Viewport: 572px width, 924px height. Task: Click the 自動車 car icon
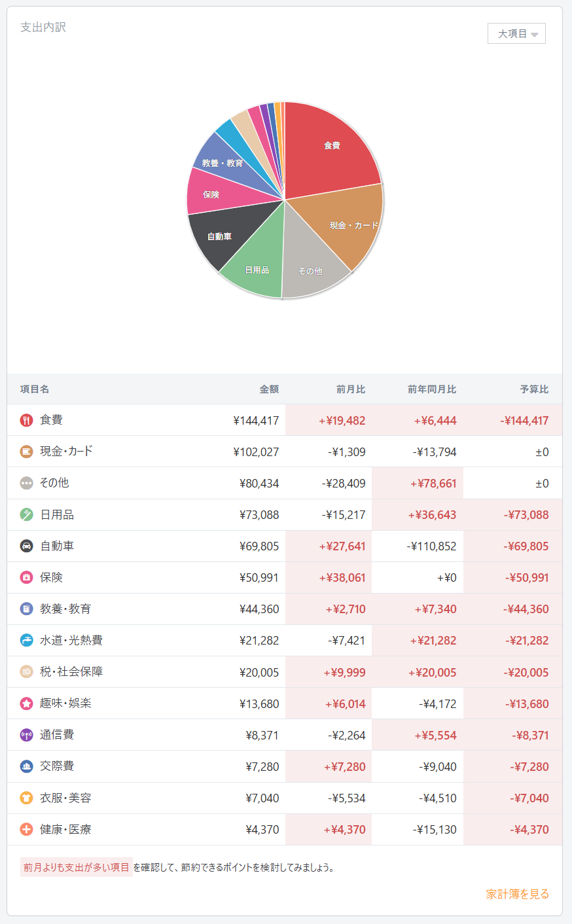(x=26, y=546)
